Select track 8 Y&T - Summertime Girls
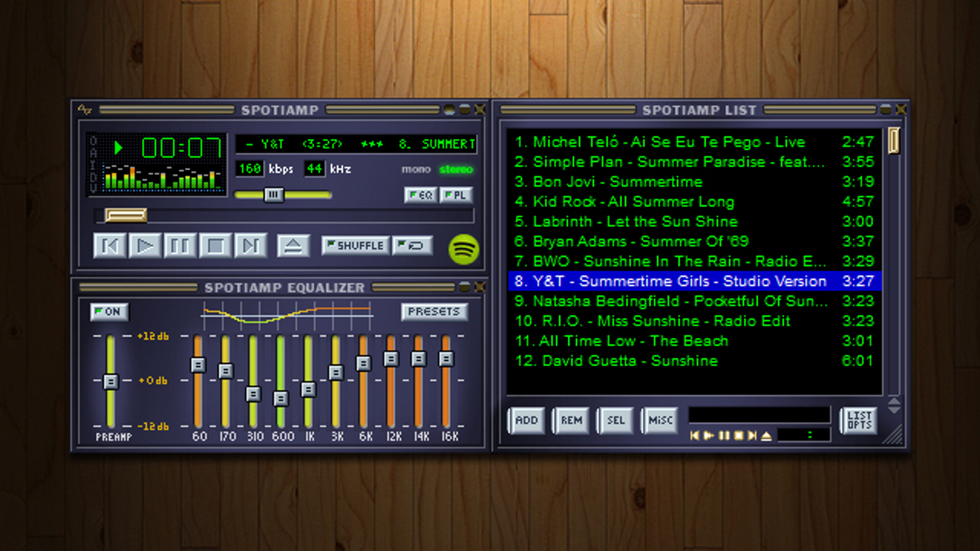This screenshot has width=980, height=551. [695, 281]
